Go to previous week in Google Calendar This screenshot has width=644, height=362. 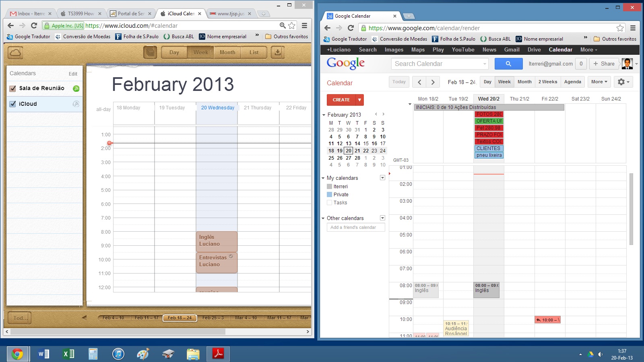pos(419,82)
